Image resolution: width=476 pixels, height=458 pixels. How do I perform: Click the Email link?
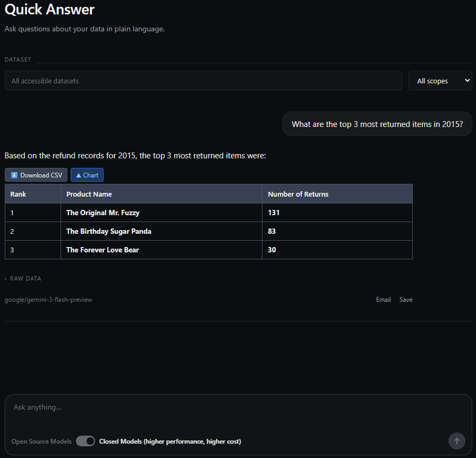point(384,300)
